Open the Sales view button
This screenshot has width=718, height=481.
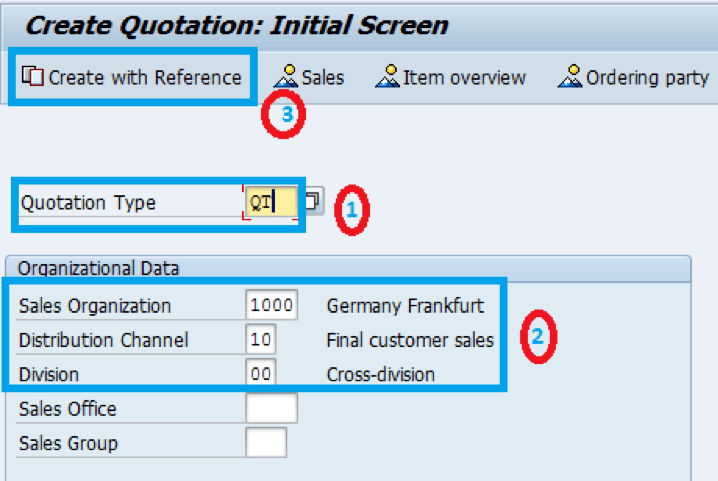pyautogui.click(x=309, y=77)
